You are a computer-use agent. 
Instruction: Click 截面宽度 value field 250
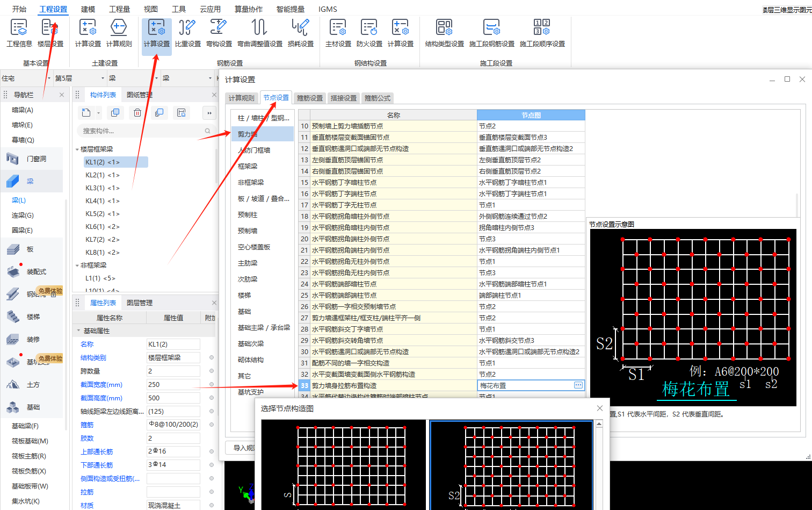click(x=173, y=385)
